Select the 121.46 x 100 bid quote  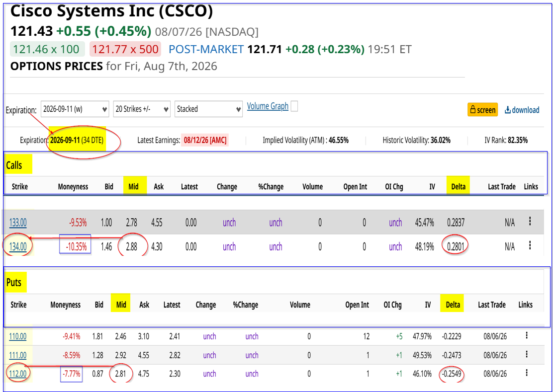point(48,49)
